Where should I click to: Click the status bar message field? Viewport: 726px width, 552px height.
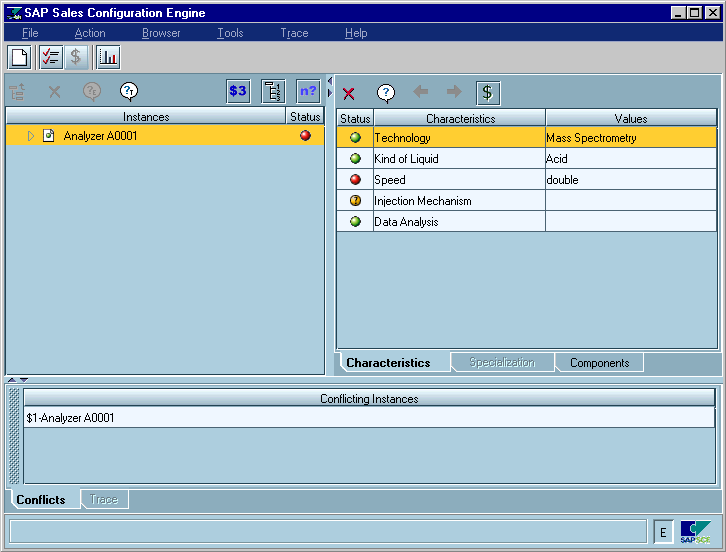click(x=328, y=532)
